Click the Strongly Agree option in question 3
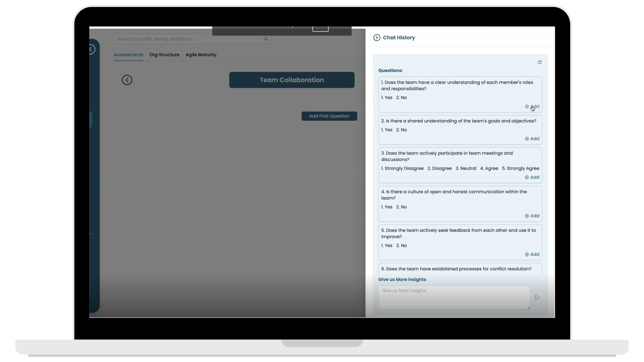This screenshot has width=644, height=362. pyautogui.click(x=521, y=168)
